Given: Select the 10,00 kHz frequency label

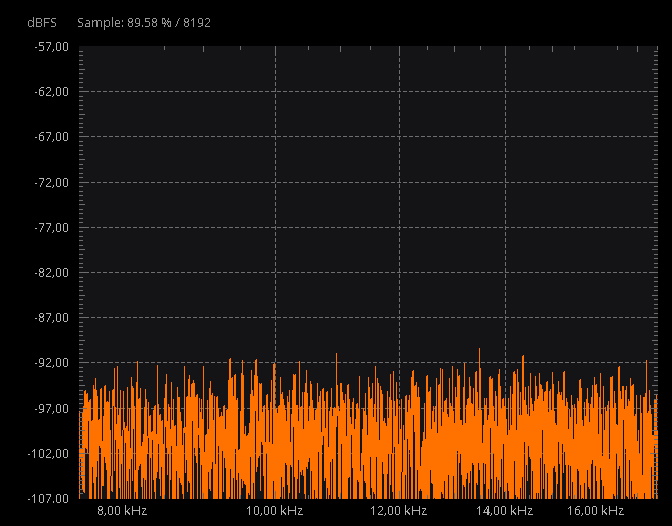Looking at the screenshot, I should pyautogui.click(x=275, y=511).
